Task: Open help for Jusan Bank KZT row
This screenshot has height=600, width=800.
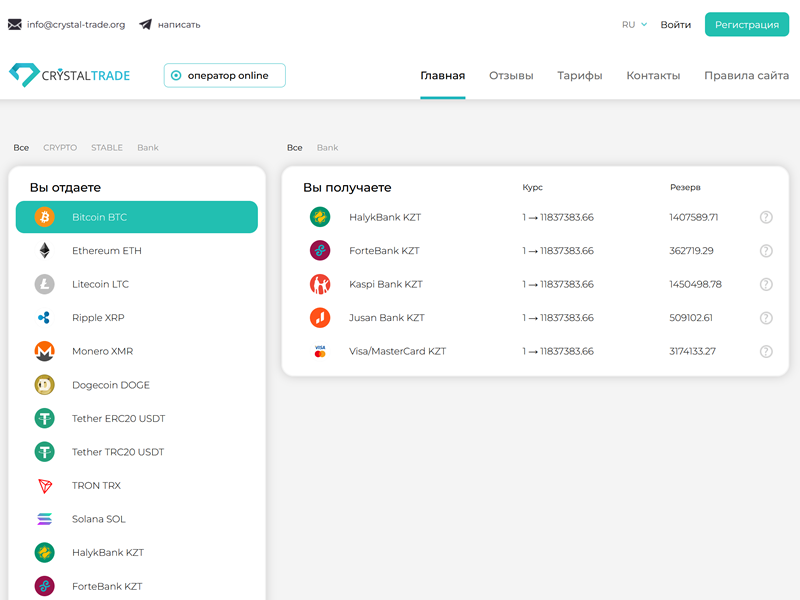Action: [766, 318]
